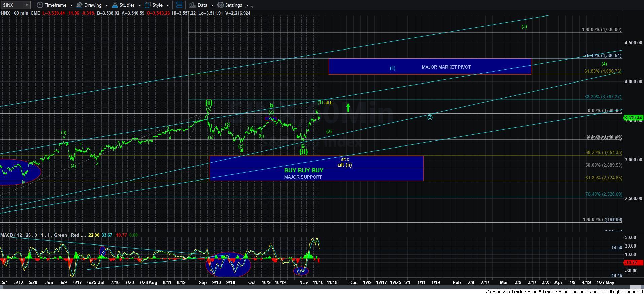The height and width of the screenshot is (294, 644).
Task: Select the yellow alt b label
Action: coord(328,103)
